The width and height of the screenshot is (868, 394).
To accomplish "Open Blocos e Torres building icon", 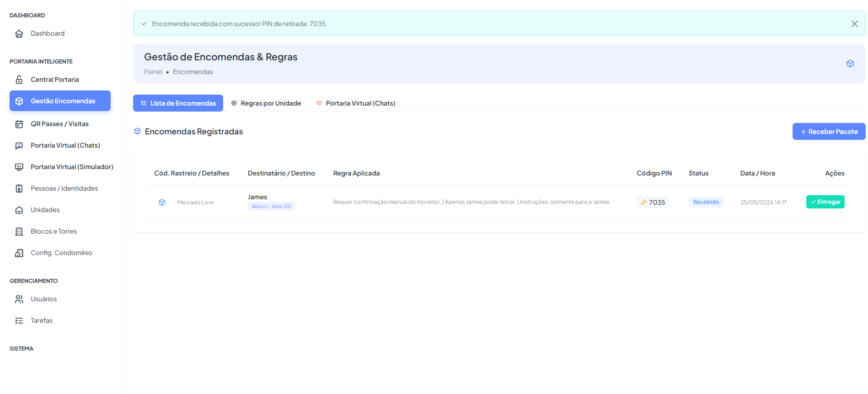I will tap(19, 231).
